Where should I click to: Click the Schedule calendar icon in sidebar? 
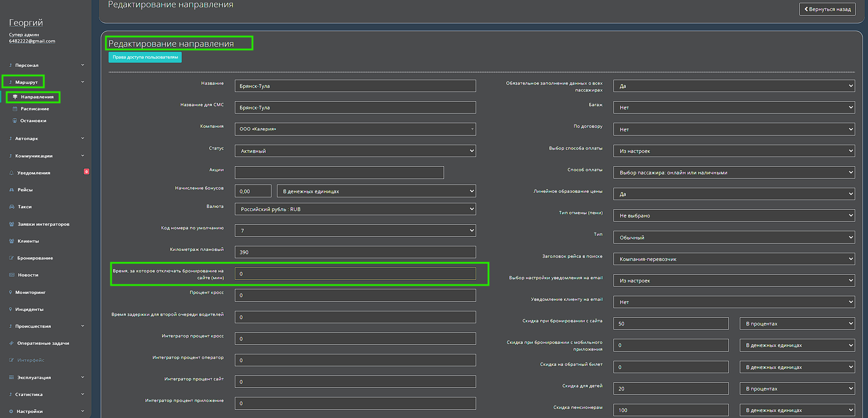tap(15, 109)
